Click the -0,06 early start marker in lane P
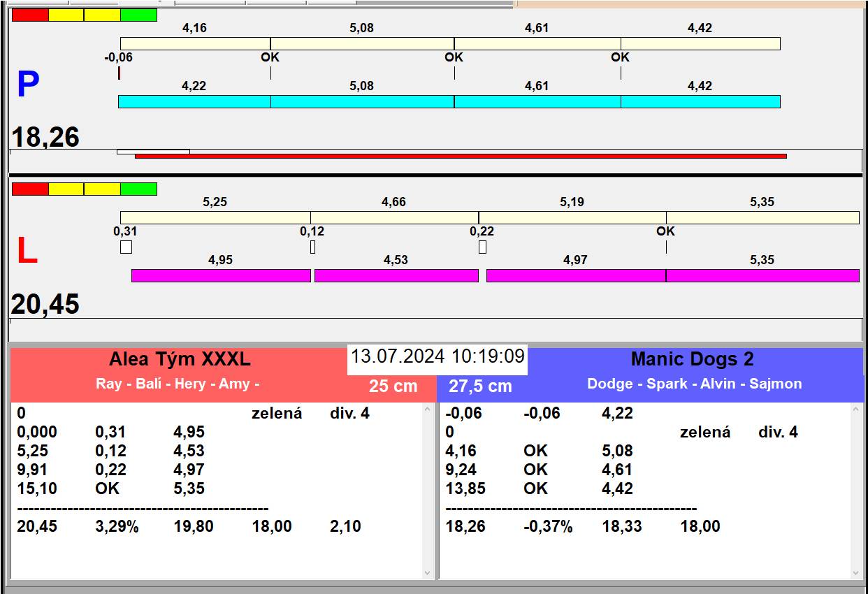Viewport: 868px width, 594px height. pos(119,73)
